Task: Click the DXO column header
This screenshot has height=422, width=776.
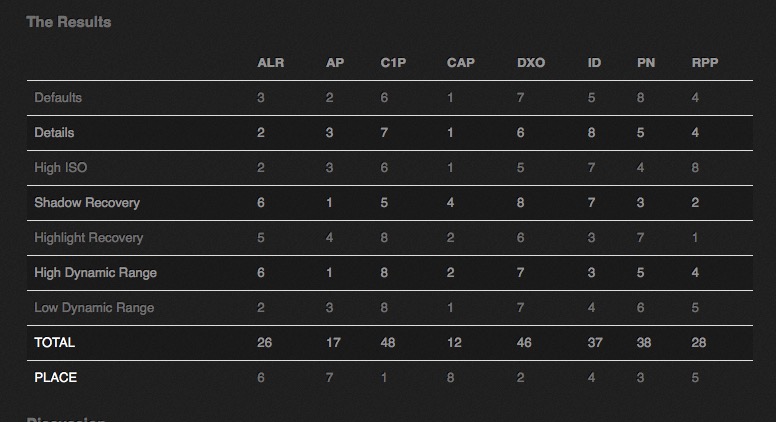Action: point(531,63)
